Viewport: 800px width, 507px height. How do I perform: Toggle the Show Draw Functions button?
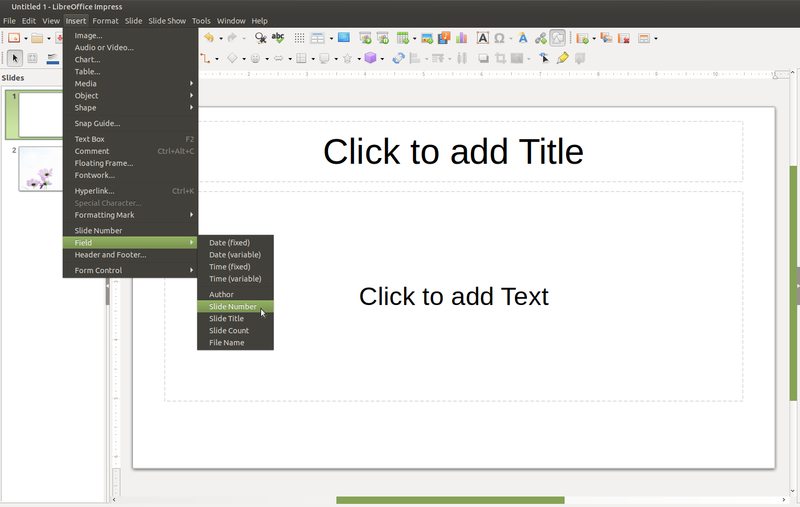558,38
